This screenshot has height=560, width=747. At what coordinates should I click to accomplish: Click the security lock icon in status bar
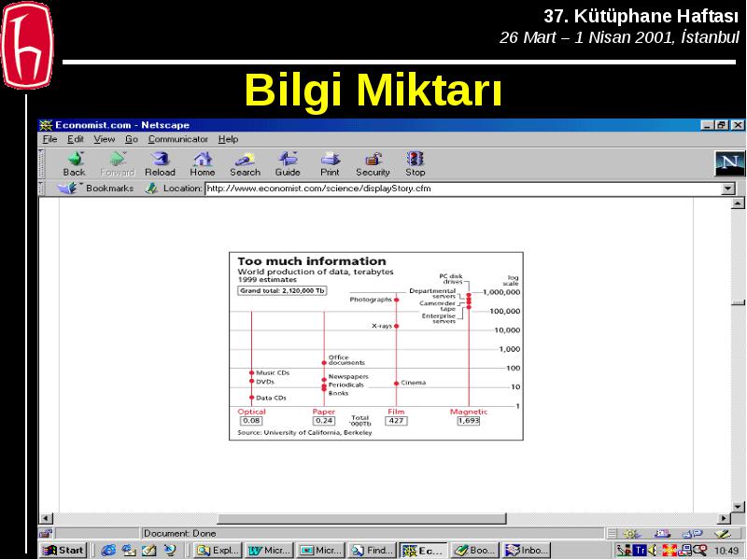tap(46, 533)
